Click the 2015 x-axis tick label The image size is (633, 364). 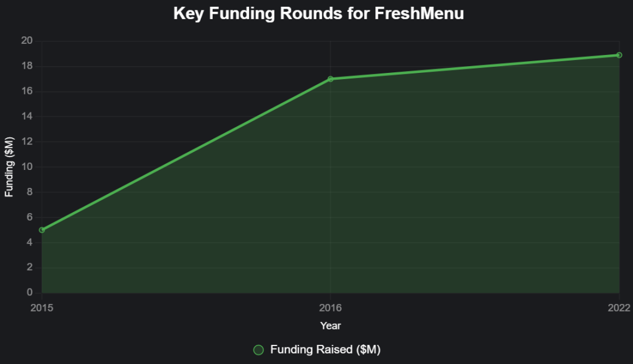click(x=42, y=307)
